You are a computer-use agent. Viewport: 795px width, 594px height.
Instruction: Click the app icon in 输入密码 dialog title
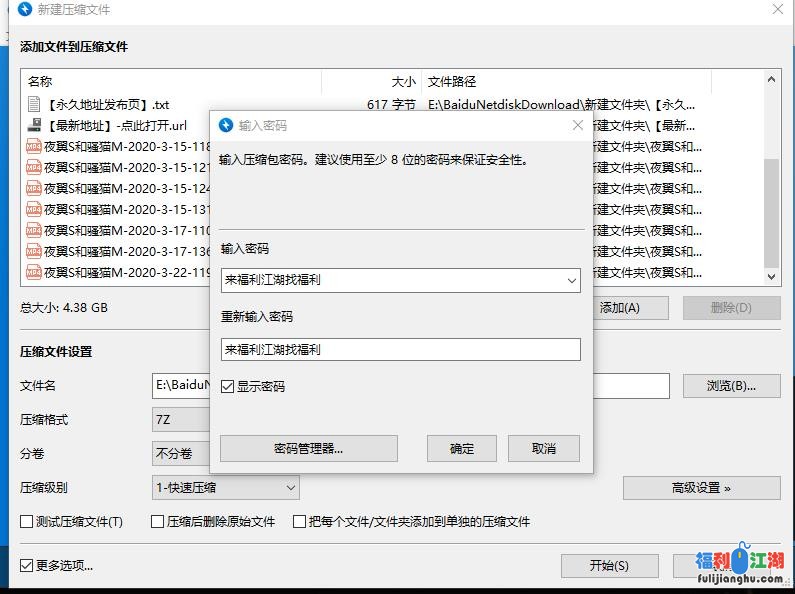coord(225,125)
